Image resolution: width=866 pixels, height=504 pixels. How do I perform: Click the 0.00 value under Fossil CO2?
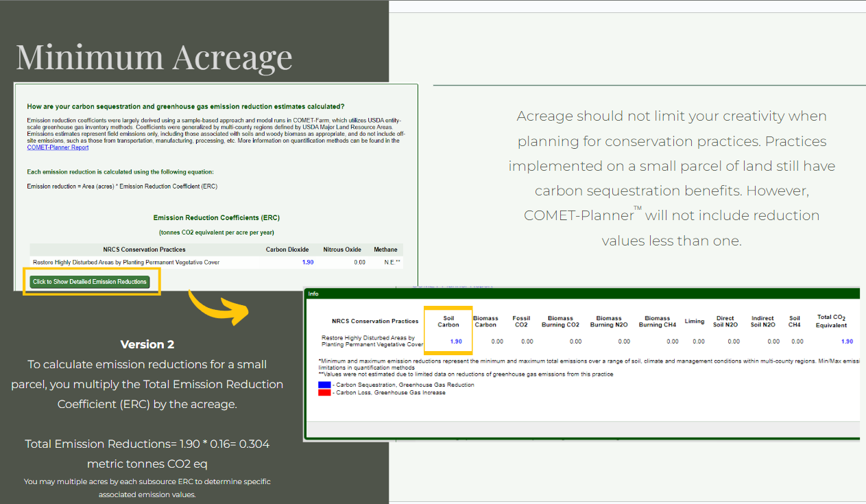point(527,341)
